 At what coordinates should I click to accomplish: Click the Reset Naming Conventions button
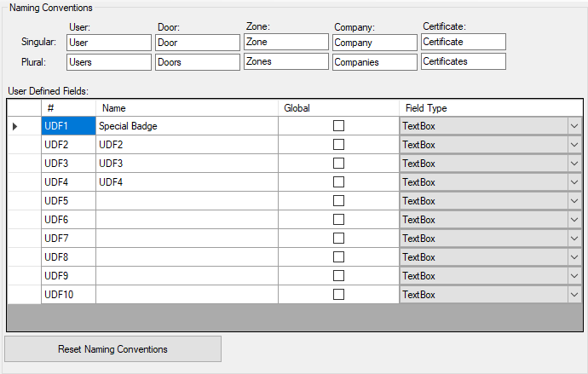point(112,349)
